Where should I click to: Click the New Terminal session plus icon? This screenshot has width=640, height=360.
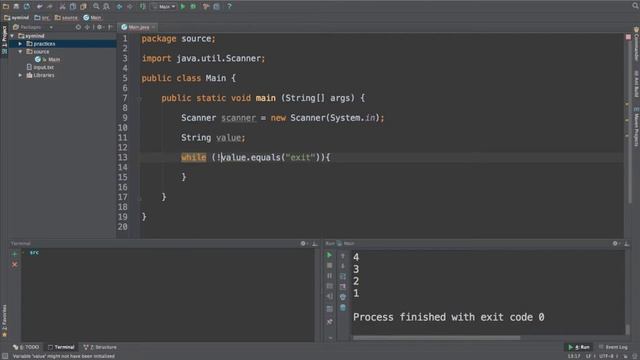coord(15,254)
